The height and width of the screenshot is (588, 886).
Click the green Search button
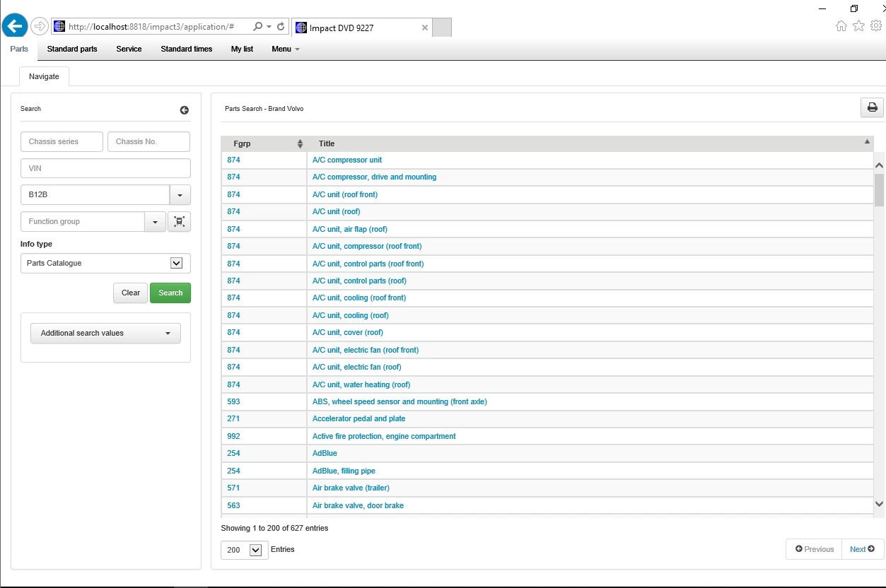(170, 293)
